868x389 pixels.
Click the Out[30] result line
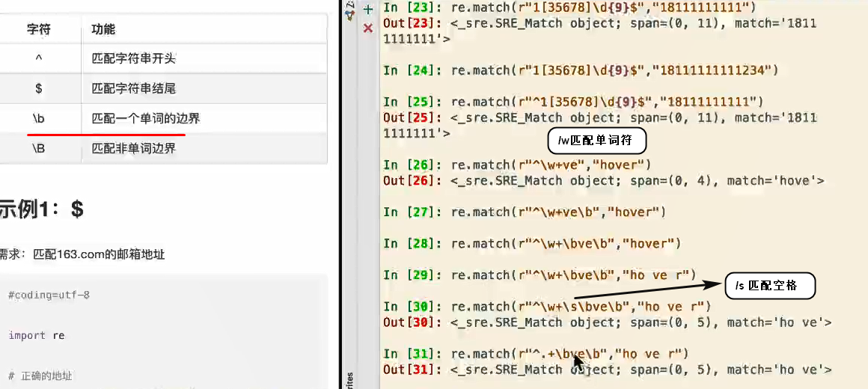[x=608, y=322]
